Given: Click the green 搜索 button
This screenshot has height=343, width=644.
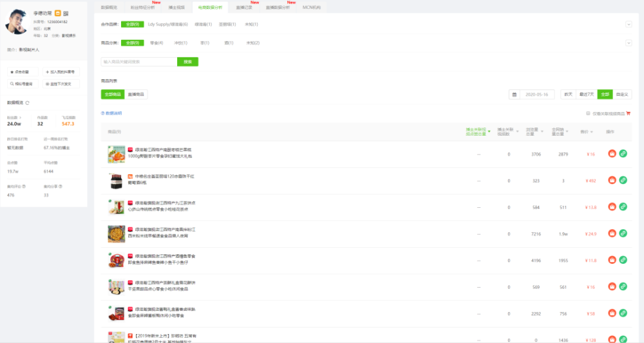Looking at the screenshot, I should coord(187,62).
